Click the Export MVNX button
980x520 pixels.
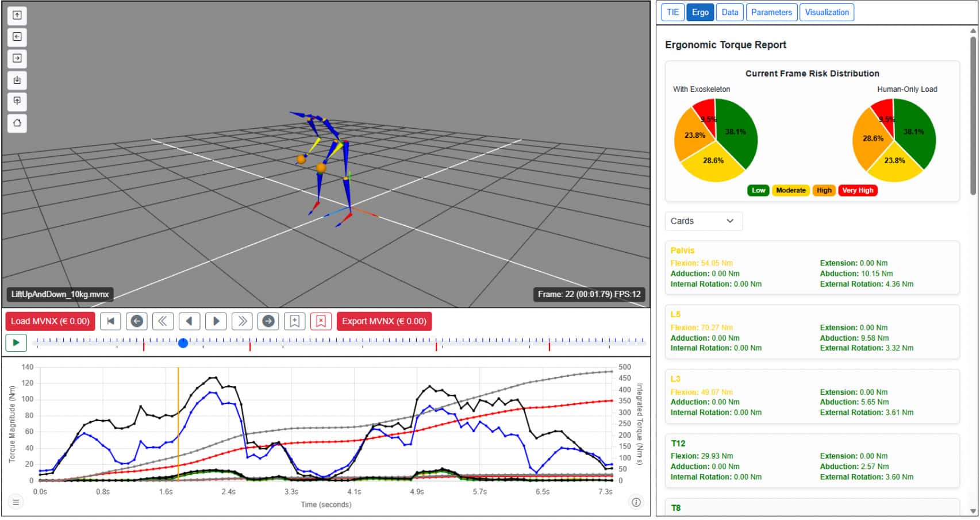(x=384, y=321)
